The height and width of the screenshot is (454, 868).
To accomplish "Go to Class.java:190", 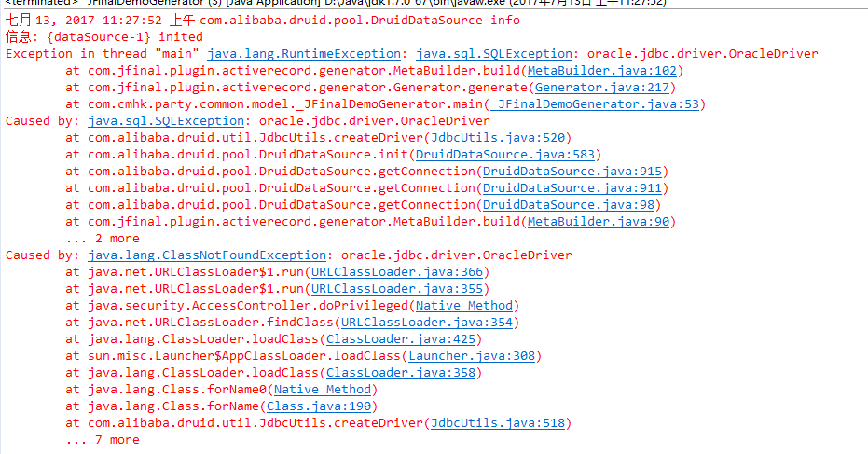I will pos(319,406).
